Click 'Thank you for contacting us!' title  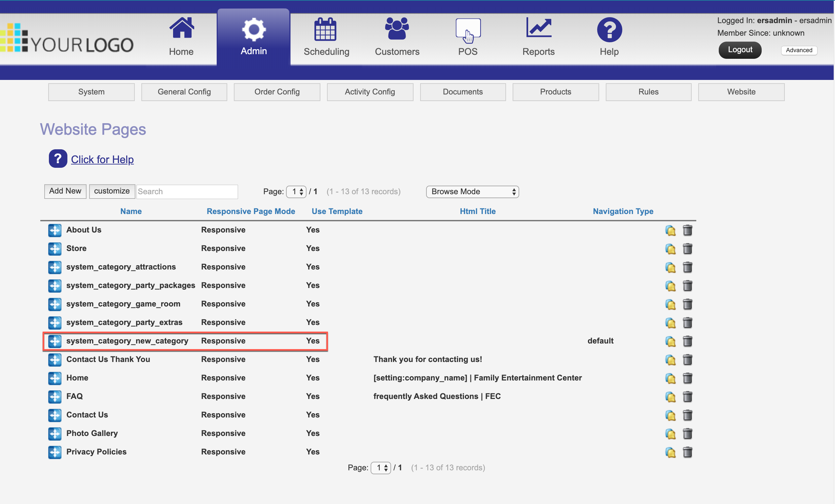tap(428, 359)
